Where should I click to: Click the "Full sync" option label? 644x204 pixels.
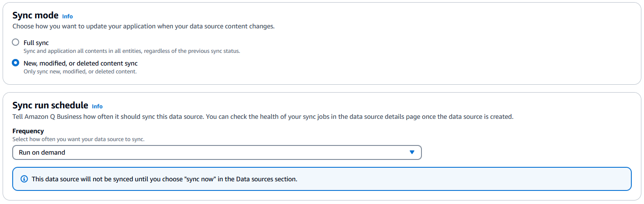coord(36,43)
